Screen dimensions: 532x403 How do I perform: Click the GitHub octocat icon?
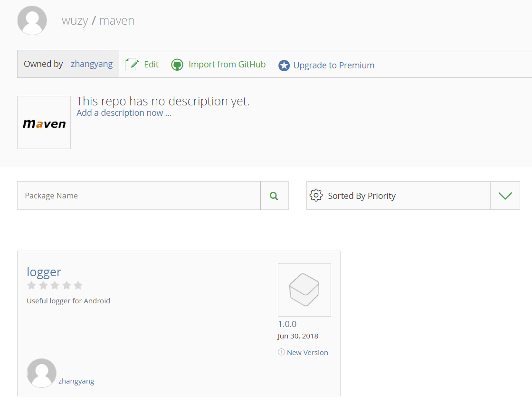(x=177, y=65)
